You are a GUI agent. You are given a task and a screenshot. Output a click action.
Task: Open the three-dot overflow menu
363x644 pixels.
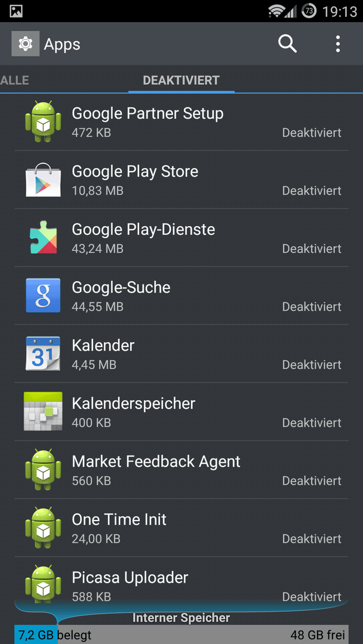337,44
